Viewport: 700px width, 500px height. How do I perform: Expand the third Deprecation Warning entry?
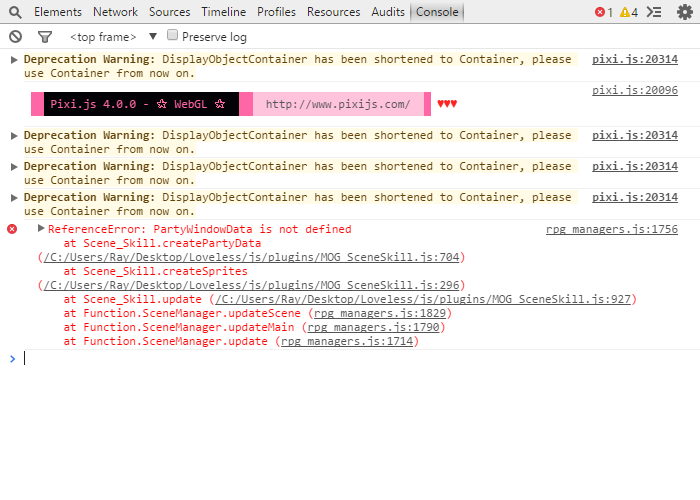pos(14,167)
